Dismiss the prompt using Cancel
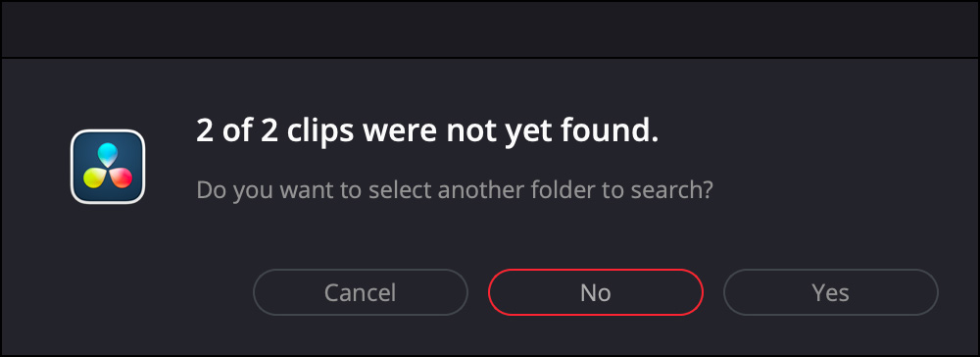The height and width of the screenshot is (357, 980). [360, 292]
